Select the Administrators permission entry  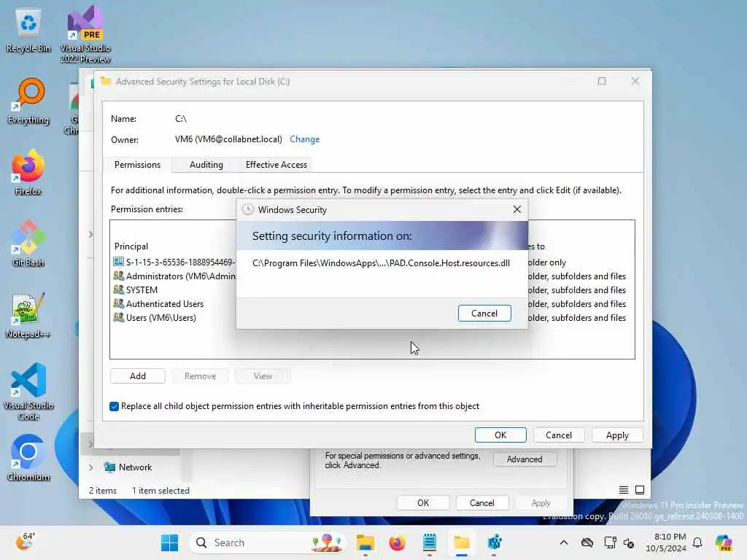click(174, 276)
